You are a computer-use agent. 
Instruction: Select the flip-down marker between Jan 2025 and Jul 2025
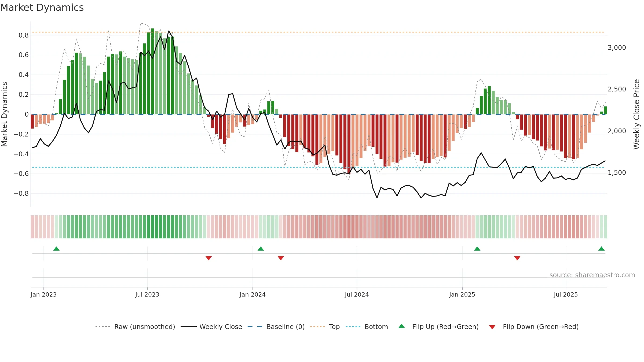pyautogui.click(x=517, y=258)
